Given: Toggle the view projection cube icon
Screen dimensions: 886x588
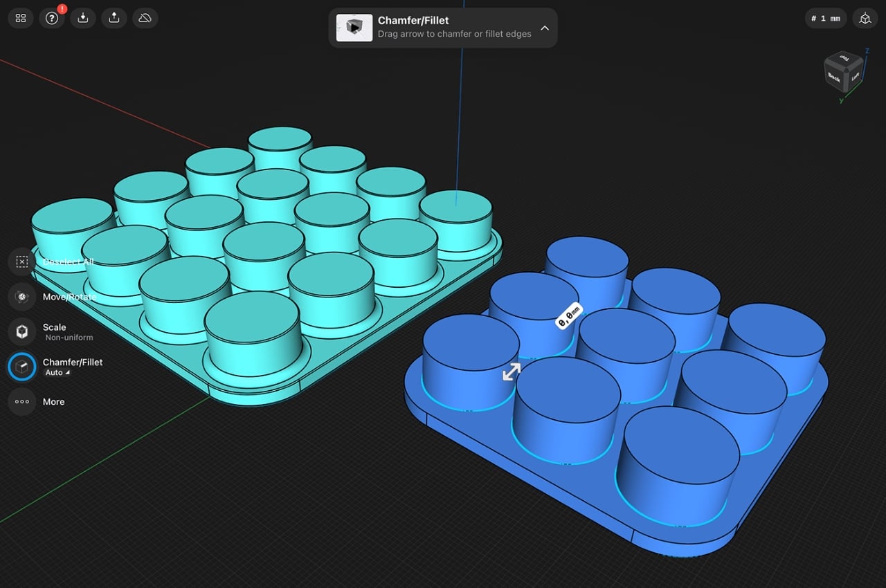Looking at the screenshot, I should click(865, 19).
